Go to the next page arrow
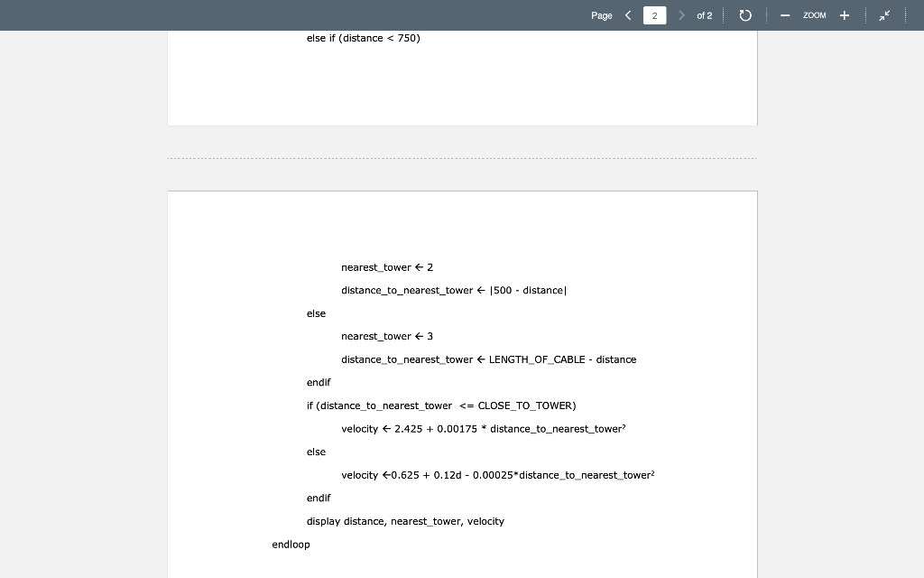Viewport: 924px width, 578px height. tap(681, 15)
